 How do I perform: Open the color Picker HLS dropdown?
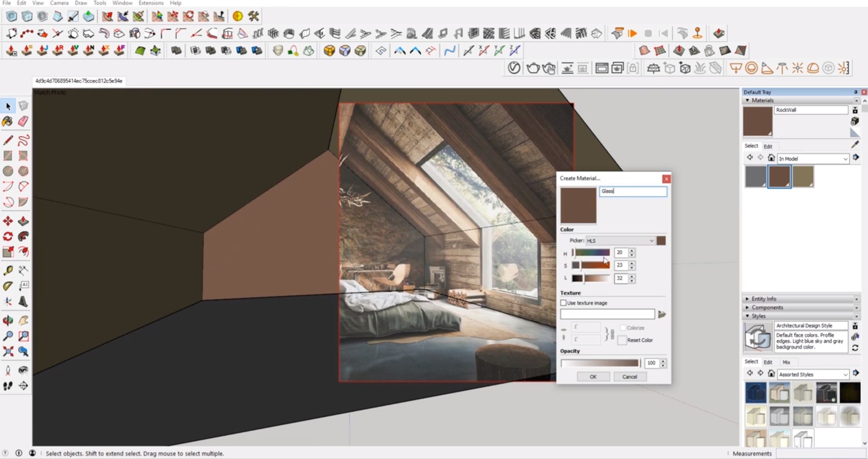point(620,240)
